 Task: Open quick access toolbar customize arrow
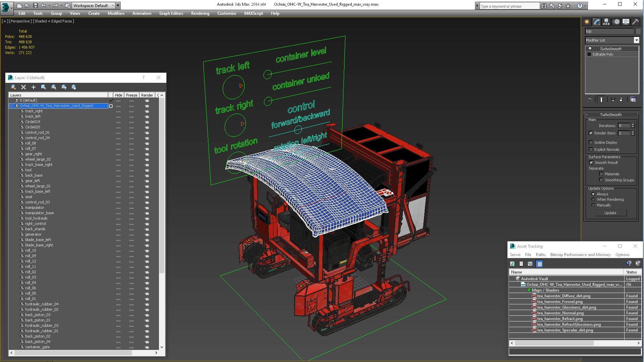118,6
